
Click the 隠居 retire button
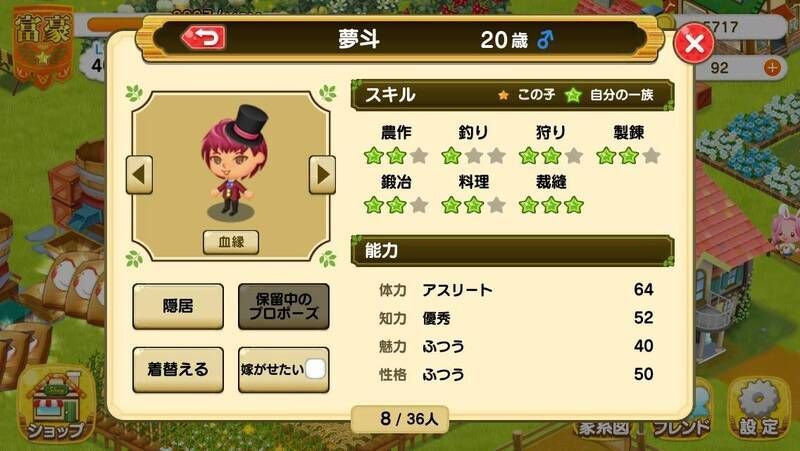[x=178, y=306]
